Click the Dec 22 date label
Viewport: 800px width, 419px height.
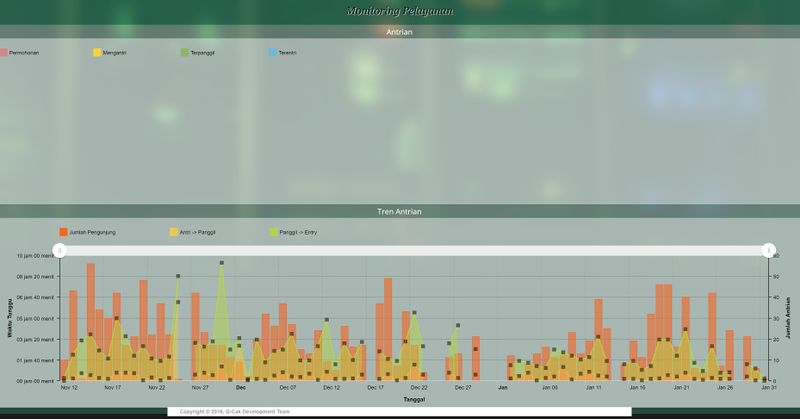click(x=419, y=388)
